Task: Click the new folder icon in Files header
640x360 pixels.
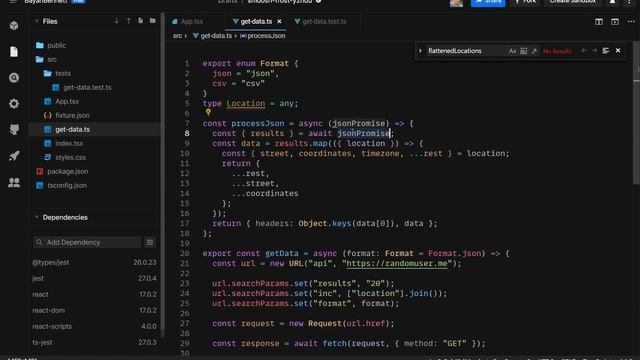Action: coord(152,21)
